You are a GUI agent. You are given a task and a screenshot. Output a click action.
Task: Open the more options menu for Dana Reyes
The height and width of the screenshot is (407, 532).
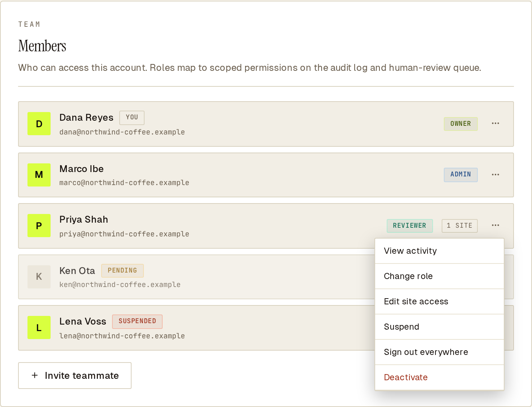(495, 124)
